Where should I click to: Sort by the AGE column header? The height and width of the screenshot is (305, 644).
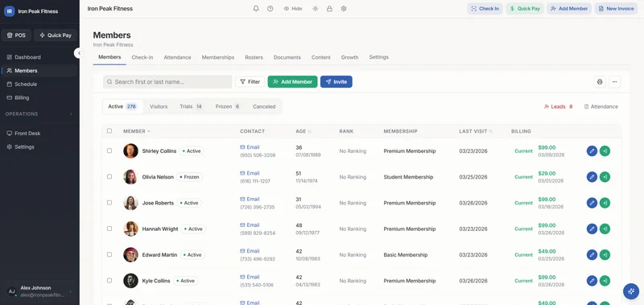(x=303, y=131)
